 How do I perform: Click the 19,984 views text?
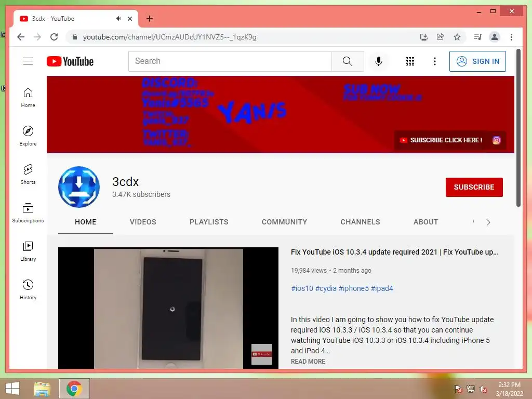(309, 270)
